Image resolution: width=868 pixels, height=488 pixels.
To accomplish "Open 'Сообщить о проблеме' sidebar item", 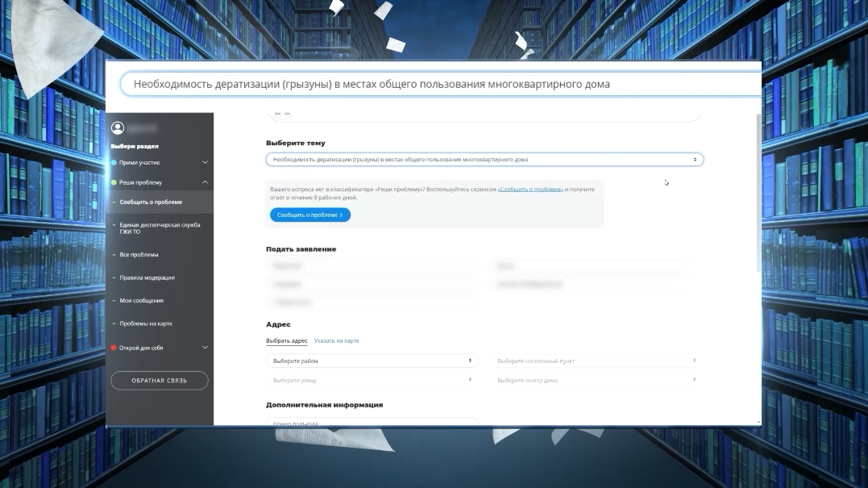I will (x=151, y=202).
